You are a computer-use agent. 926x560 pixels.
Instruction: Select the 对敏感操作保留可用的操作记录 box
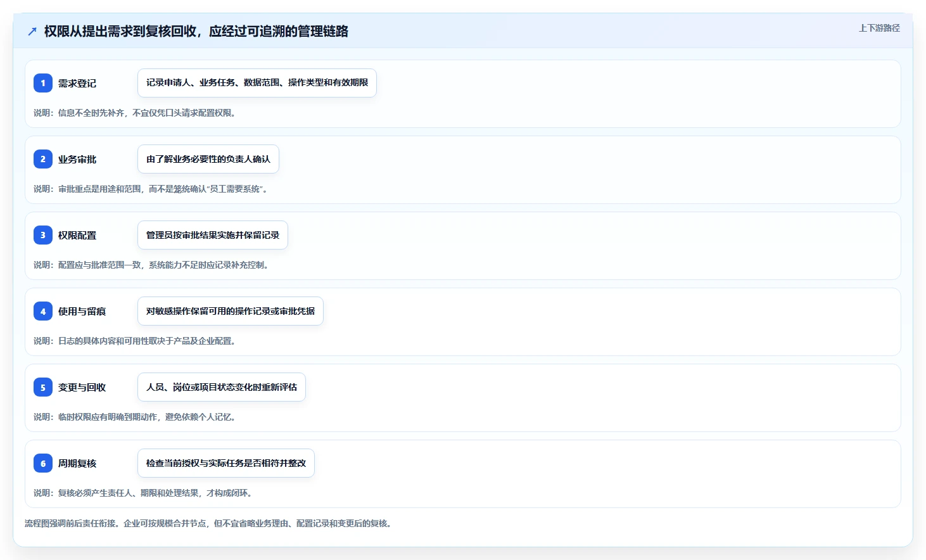click(231, 311)
